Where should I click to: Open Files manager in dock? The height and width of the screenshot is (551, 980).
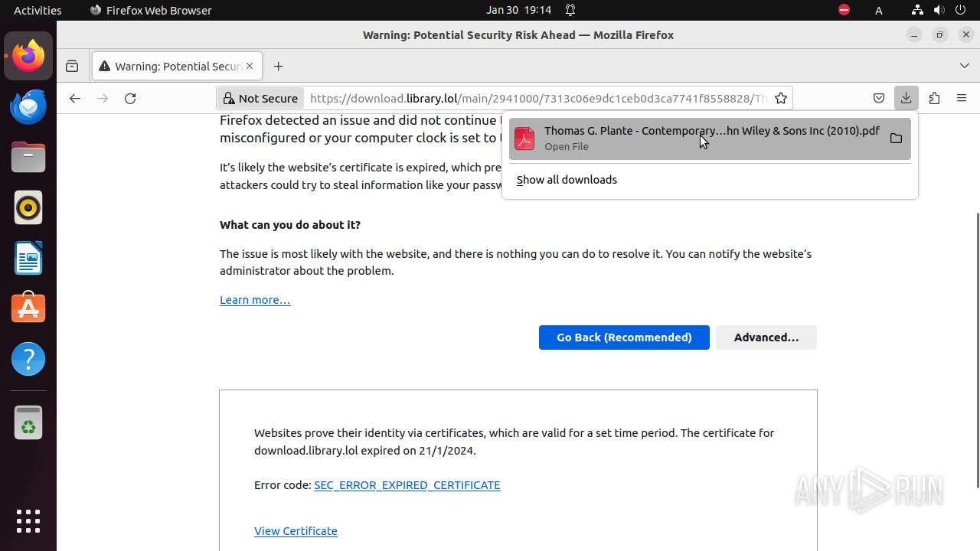pos(28,157)
